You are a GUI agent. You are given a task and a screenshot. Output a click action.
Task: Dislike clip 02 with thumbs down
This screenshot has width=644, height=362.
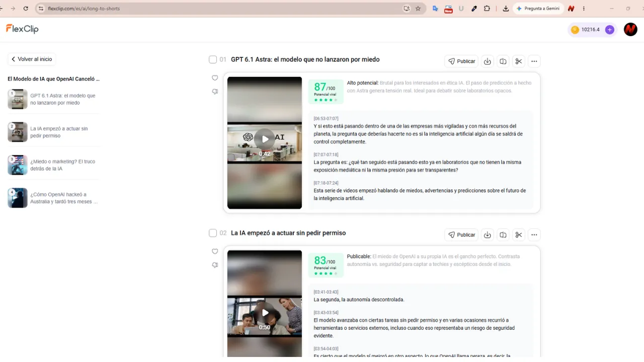tap(215, 265)
